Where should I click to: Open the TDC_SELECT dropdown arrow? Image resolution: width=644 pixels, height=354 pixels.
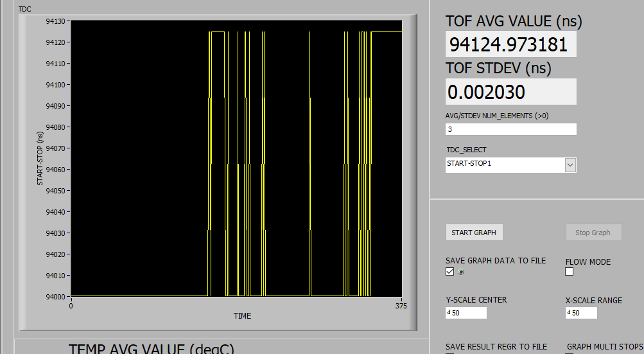(x=570, y=165)
